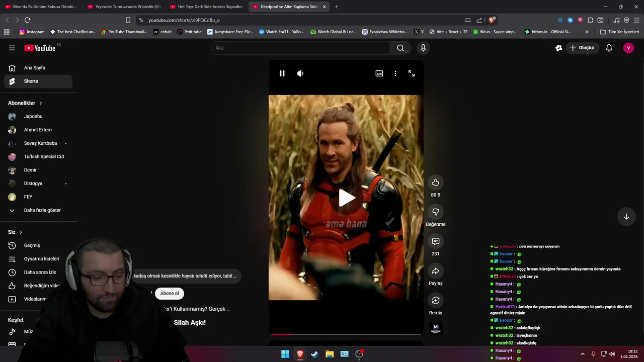The height and width of the screenshot is (362, 644).
Task: Open the sound source thumbnail below Remix
Action: click(x=436, y=328)
